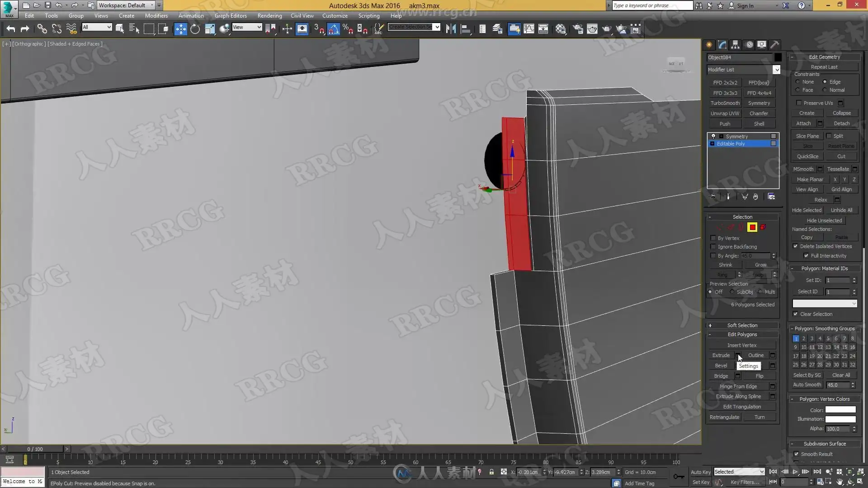Switch to Polygon sub-object selection mode
The width and height of the screenshot is (868, 488).
click(x=752, y=227)
